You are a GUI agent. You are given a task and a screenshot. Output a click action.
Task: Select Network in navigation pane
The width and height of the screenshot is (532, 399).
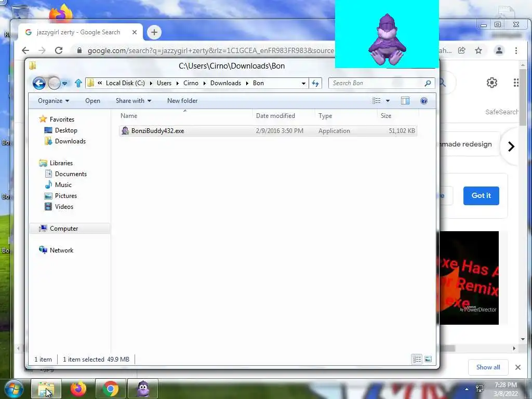pyautogui.click(x=61, y=250)
